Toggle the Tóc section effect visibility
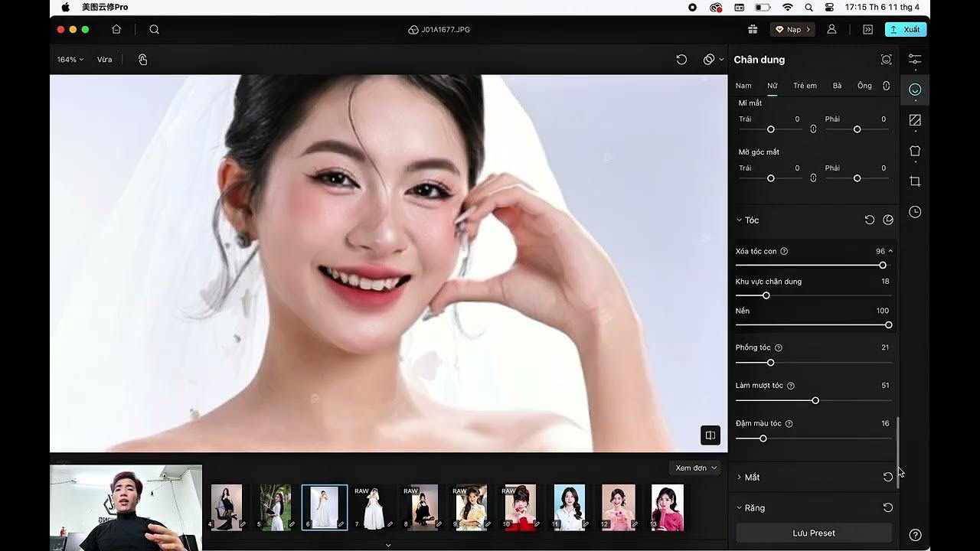 [x=888, y=220]
